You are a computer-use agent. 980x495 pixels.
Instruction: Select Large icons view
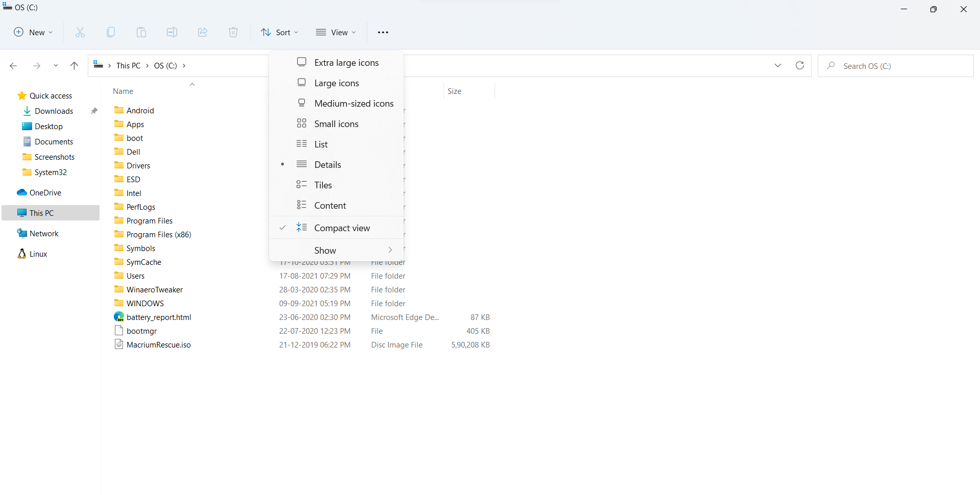(337, 83)
